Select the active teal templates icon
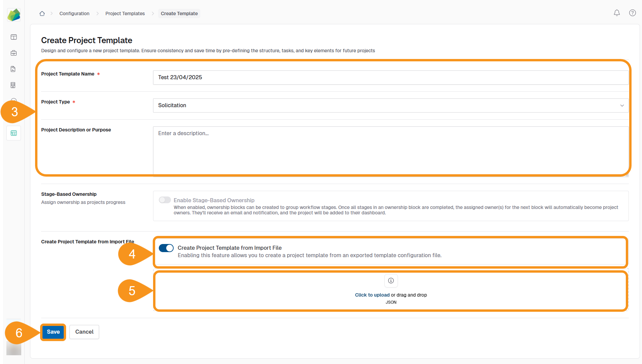The height and width of the screenshot is (364, 642). click(x=13, y=133)
